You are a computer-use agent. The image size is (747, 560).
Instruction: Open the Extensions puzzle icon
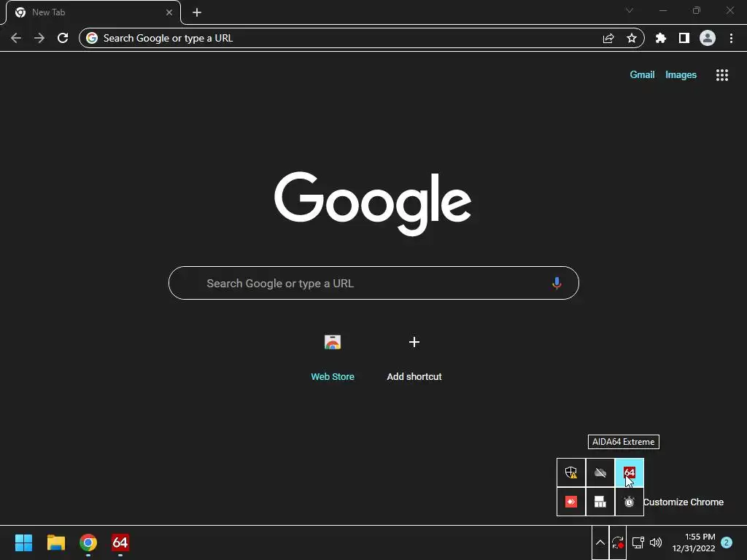point(661,38)
